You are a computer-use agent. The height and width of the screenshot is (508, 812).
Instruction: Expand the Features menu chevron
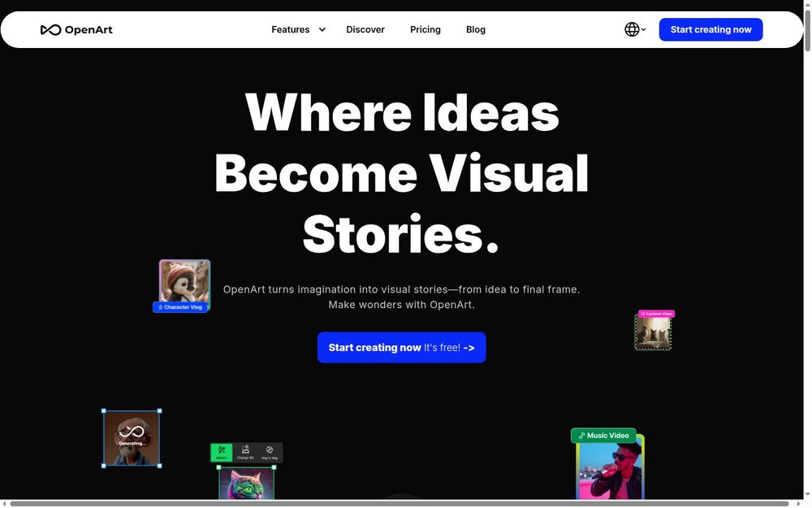coord(322,29)
